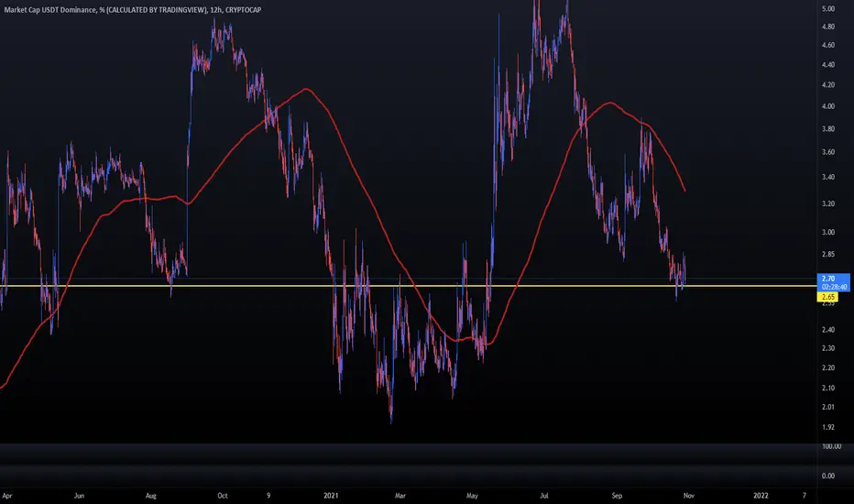Image resolution: width=854 pixels, height=504 pixels.
Task: Click the 4.20 price axis label
Action: (827, 85)
